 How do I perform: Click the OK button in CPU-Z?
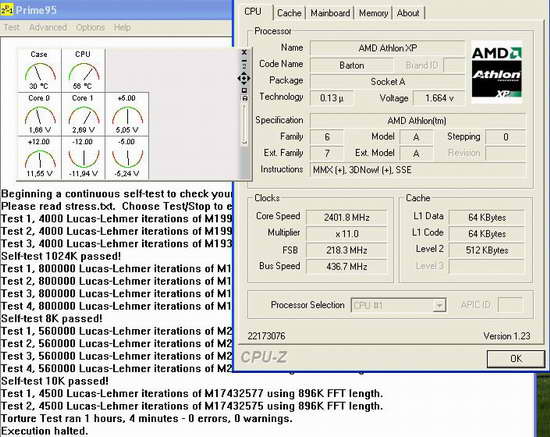pyautogui.click(x=516, y=358)
